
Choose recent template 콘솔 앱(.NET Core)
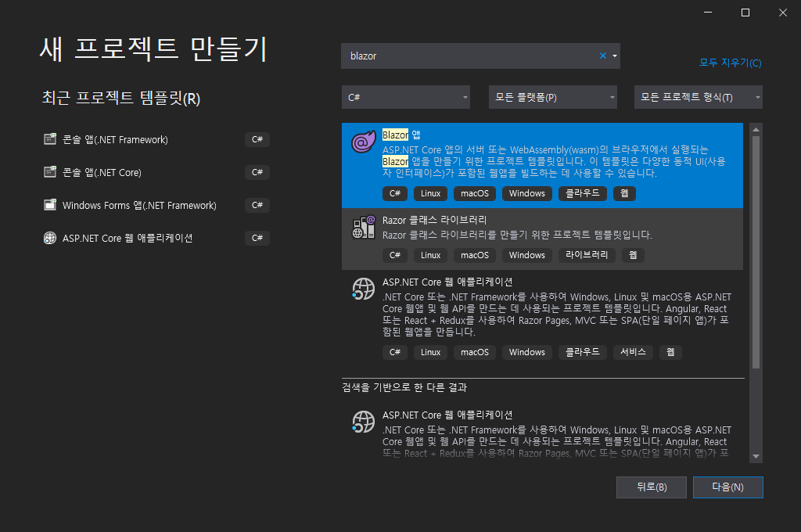tap(156, 172)
